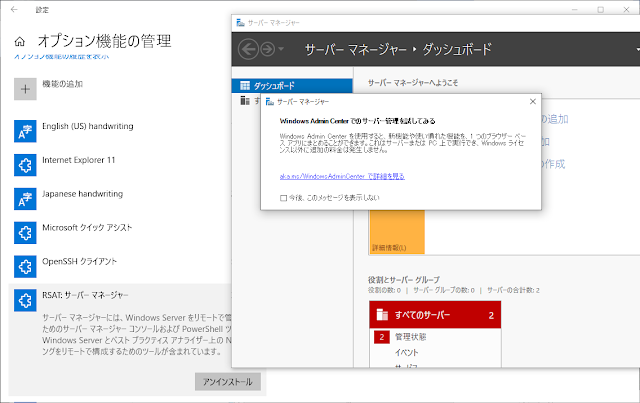Select RSAT: サーバー マネージャー entry title
Viewport: 640px width, 403px height.
coord(85,295)
